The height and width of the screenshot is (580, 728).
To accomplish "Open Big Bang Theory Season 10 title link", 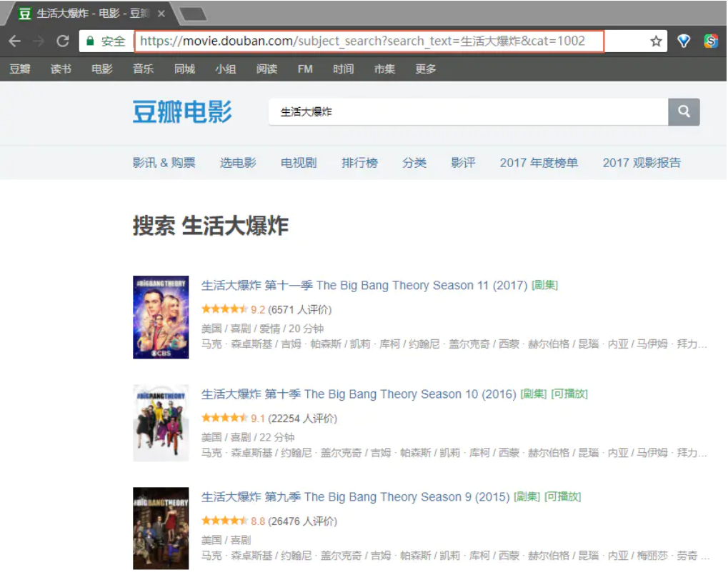I will (359, 394).
